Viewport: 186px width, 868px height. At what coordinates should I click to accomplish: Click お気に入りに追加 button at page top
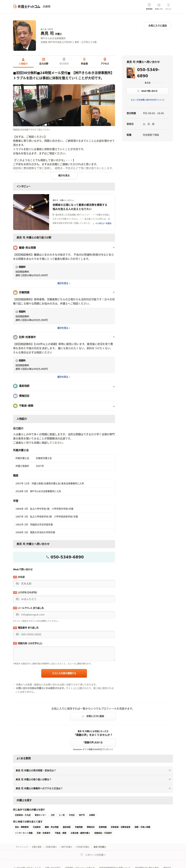click(x=157, y=26)
